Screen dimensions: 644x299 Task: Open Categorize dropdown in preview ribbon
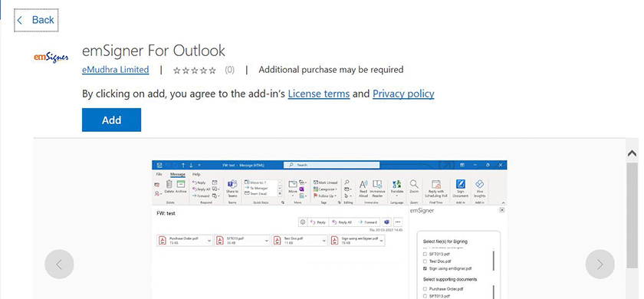[325, 189]
